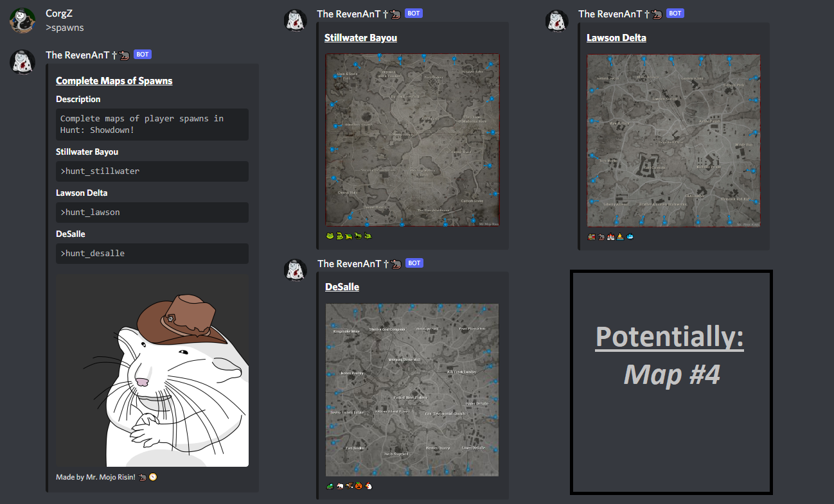Click the Stillwater Bayou field heading above >hunt_stillwater
This screenshot has height=504, width=834.
coord(87,152)
